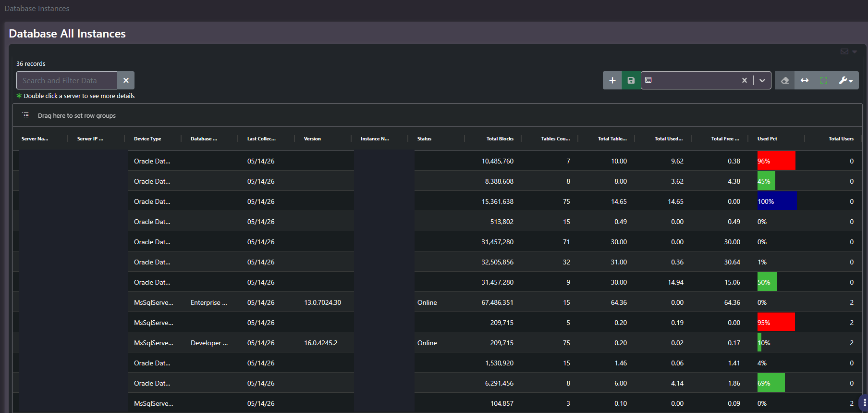868x413 pixels.
Task: Click the Total Table... column header
Action: click(612, 138)
